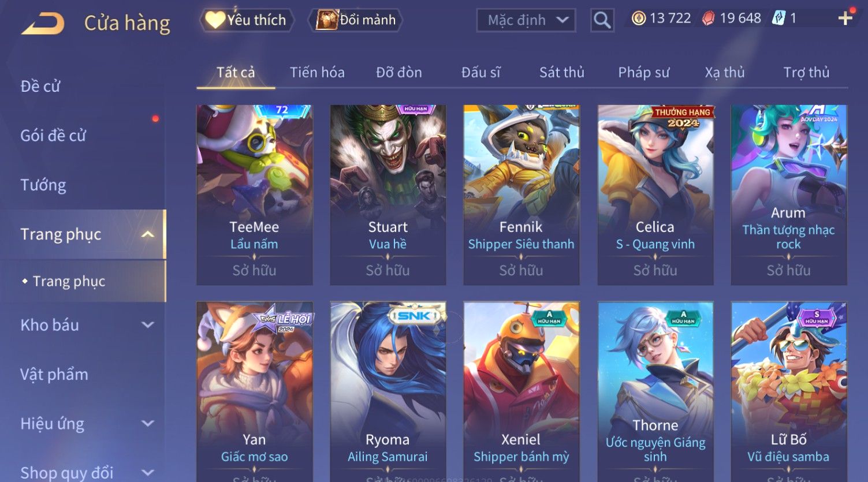Tap the plus icon to add currency
Viewport: 868px width, 482px height.
(x=845, y=18)
